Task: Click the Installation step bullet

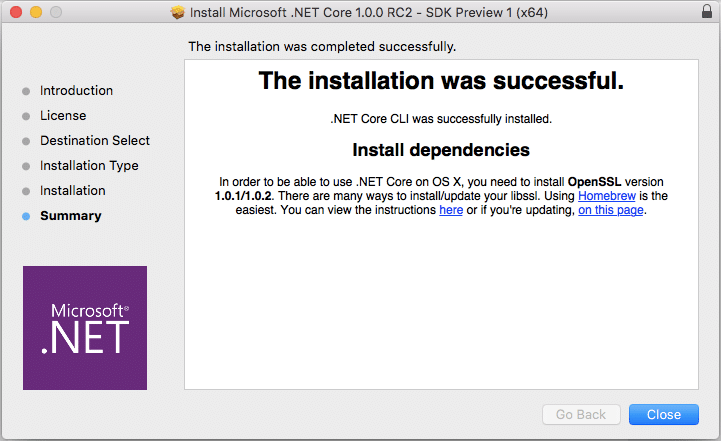Action: 26,191
